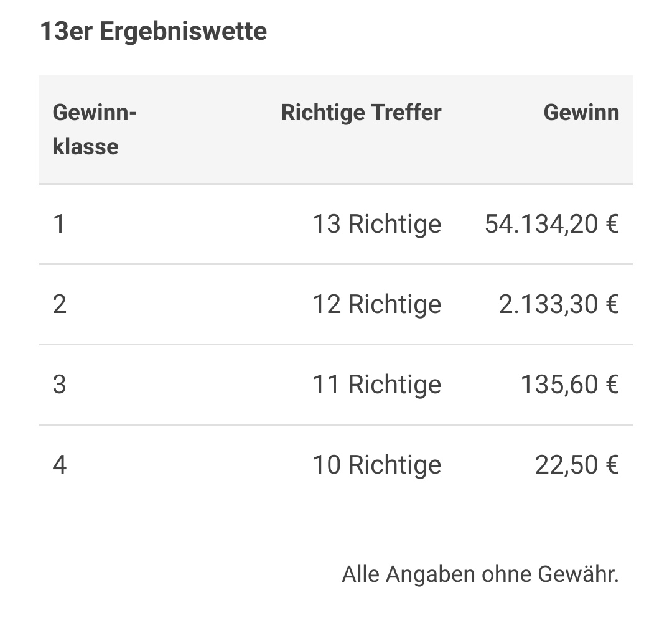Click the 22,50 € prize amount

(x=577, y=465)
